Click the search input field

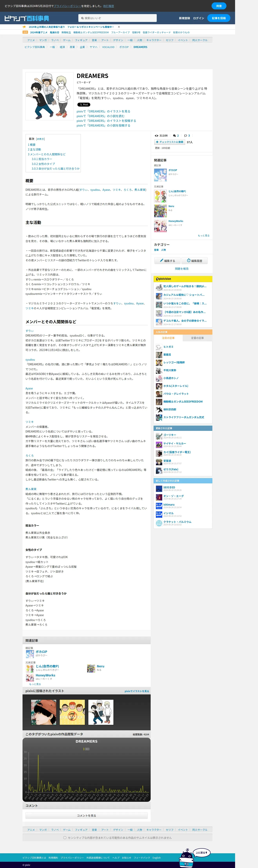click(118, 18)
